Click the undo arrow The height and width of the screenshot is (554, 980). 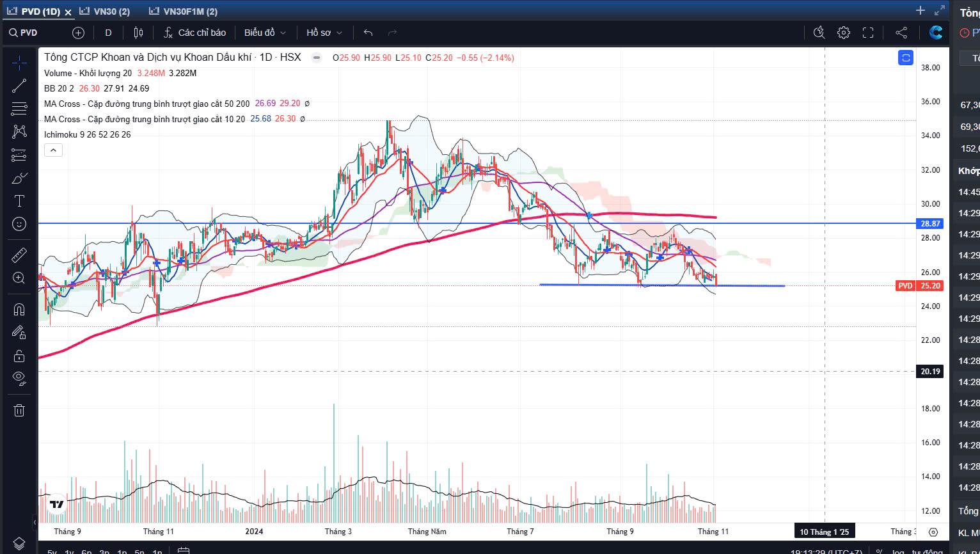[x=368, y=33]
